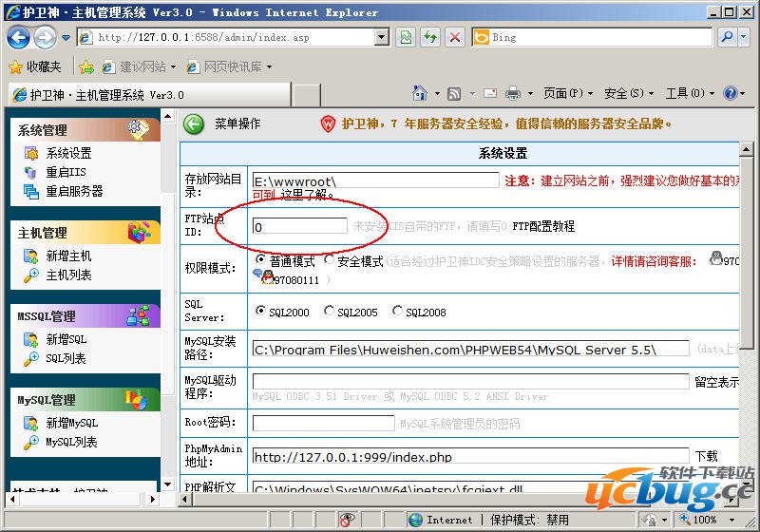The height and width of the screenshot is (532, 760).
Task: Click the Print icon in command bar
Action: coord(512,93)
